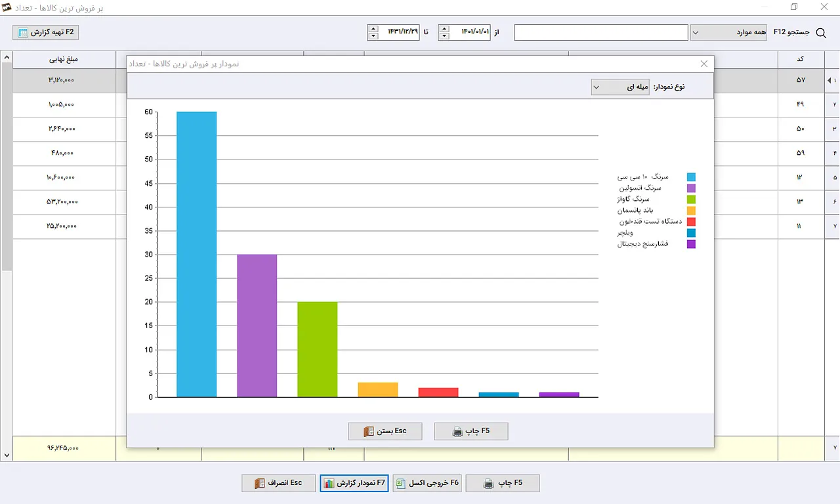Click the F7 chart report button

(354, 483)
